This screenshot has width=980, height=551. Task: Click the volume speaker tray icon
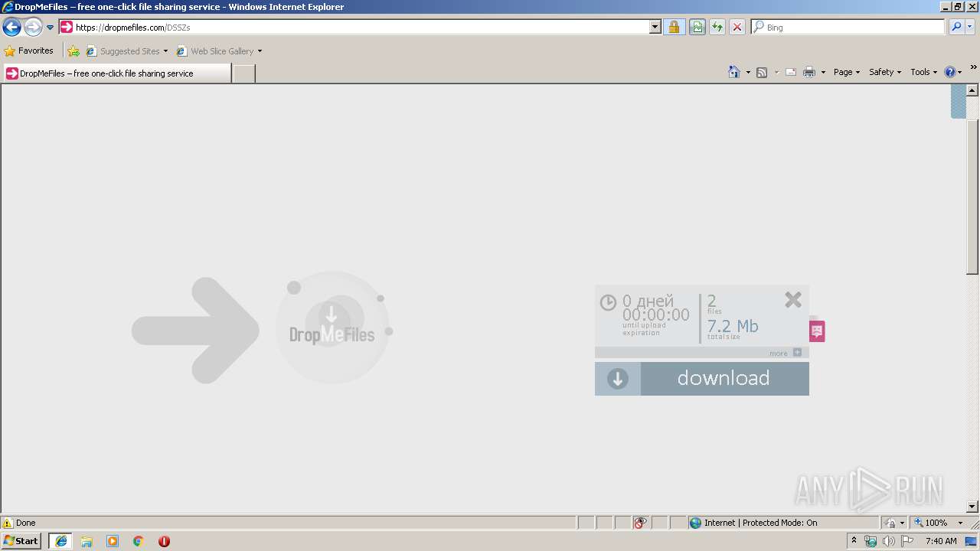[x=889, y=541]
